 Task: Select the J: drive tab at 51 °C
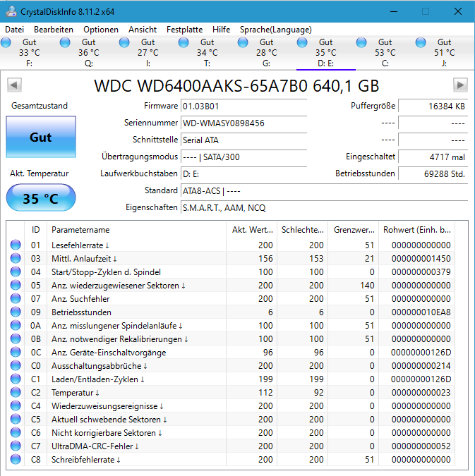pyautogui.click(x=445, y=53)
